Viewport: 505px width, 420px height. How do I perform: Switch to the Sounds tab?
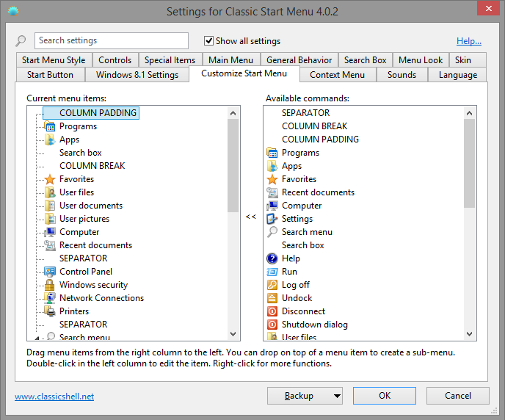[402, 75]
